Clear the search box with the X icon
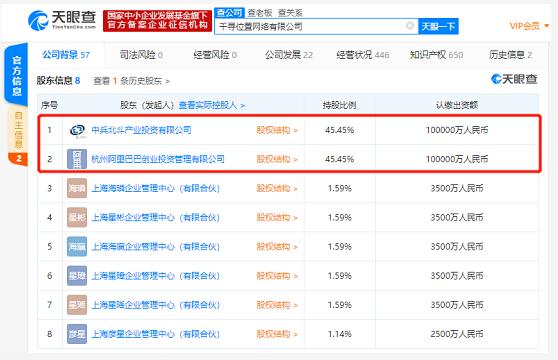Viewport: 558px width, 360px height. point(410,26)
